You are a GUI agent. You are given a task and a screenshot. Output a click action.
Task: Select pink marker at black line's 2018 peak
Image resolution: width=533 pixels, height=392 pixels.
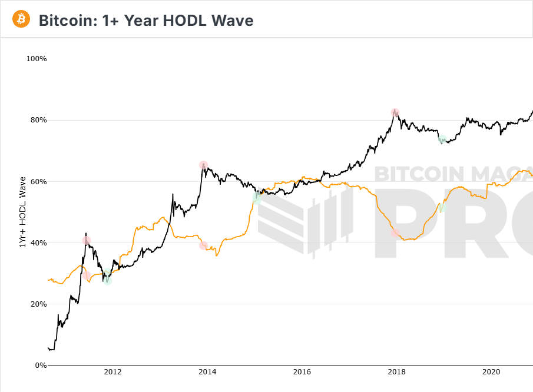coord(395,112)
